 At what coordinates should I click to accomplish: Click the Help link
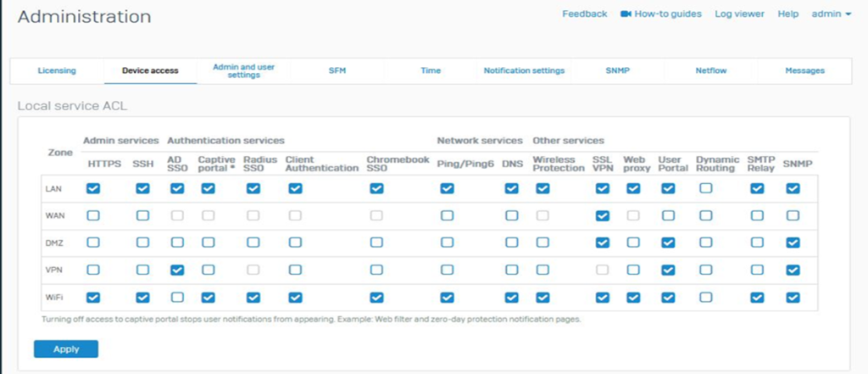[788, 14]
